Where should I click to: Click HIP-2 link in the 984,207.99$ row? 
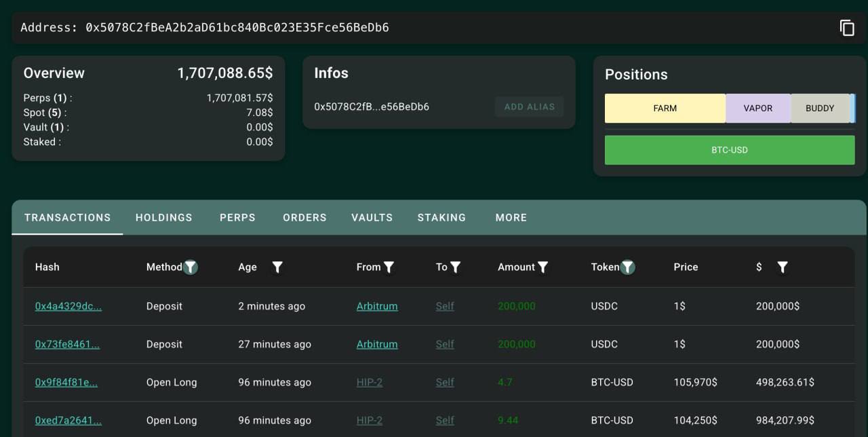pyautogui.click(x=370, y=420)
